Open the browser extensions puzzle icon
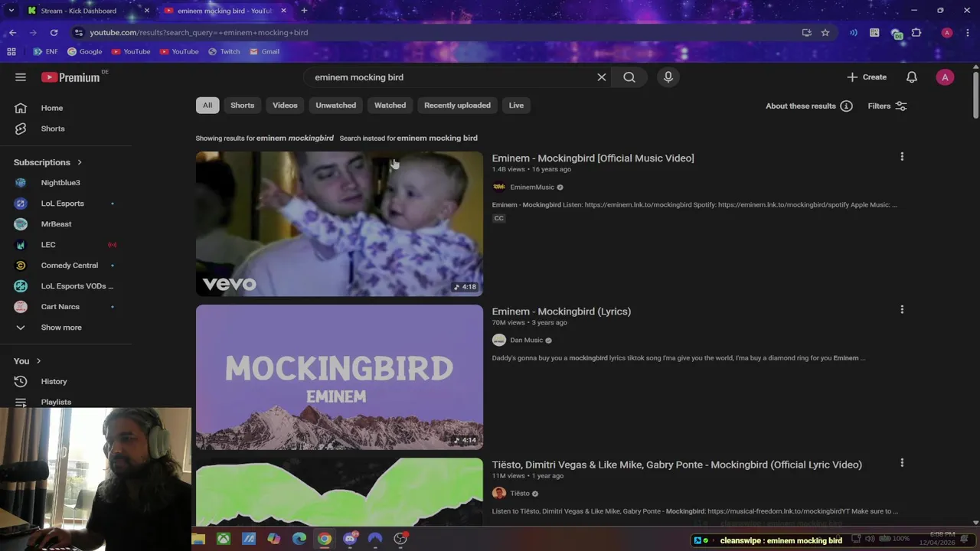This screenshot has width=980, height=551. 916,33
